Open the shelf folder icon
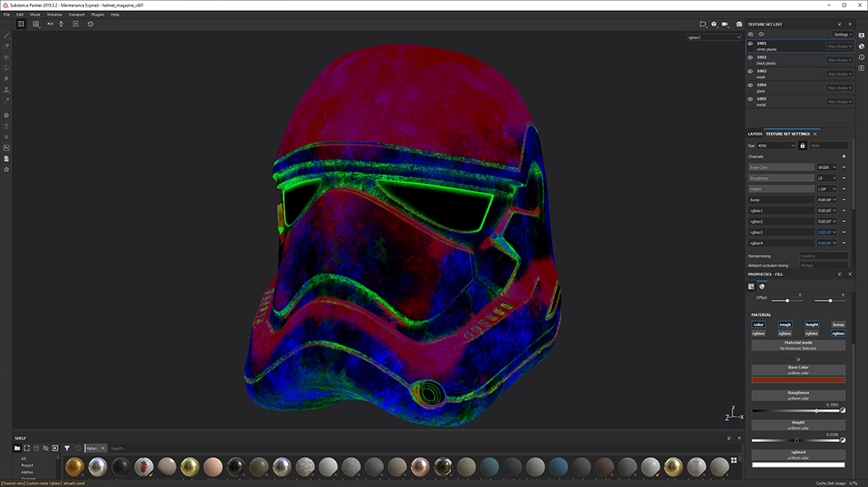 17,448
